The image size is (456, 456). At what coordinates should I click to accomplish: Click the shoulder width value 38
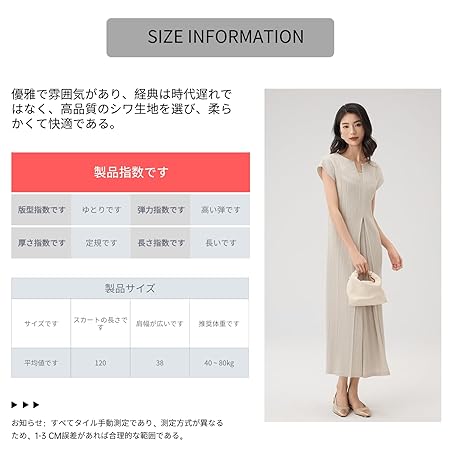tap(160, 363)
